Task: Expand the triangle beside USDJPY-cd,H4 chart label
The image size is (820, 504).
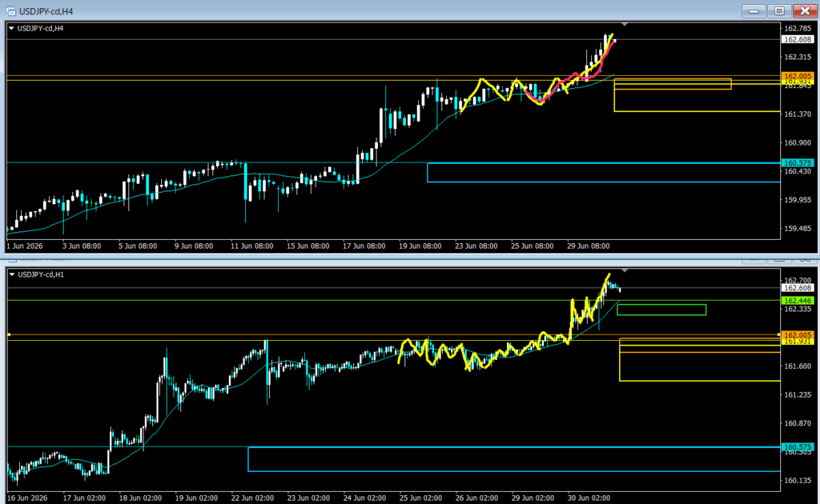Action: pos(11,28)
